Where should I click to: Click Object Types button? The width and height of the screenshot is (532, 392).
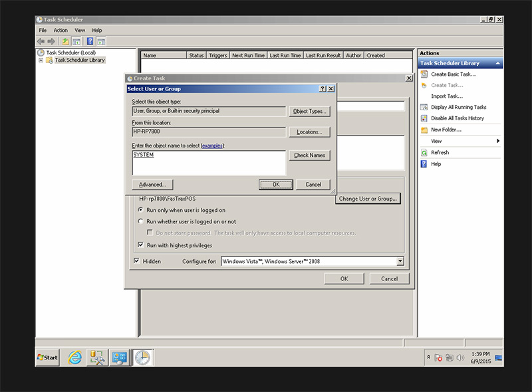309,111
